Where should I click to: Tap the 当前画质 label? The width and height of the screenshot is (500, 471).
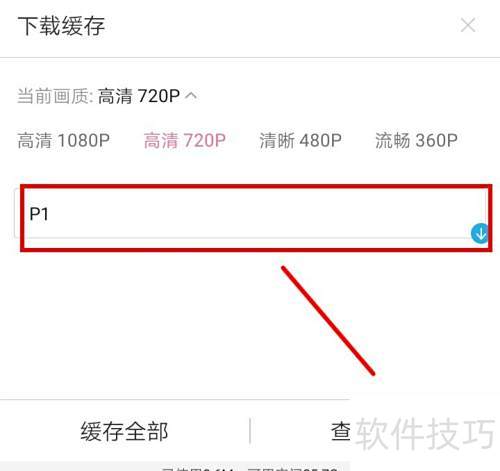pyautogui.click(x=55, y=96)
